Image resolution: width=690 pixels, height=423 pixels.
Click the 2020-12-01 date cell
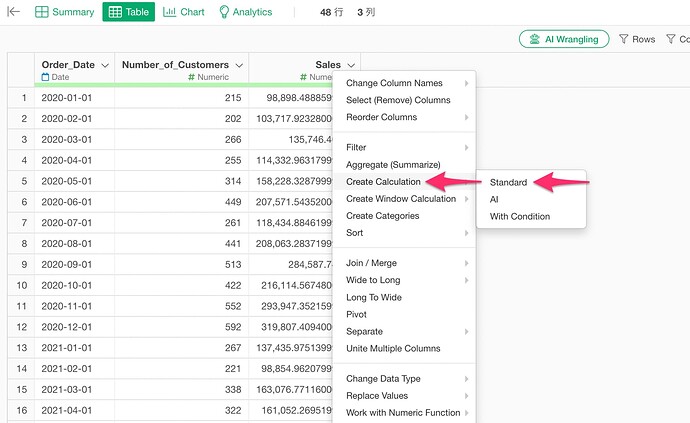(74, 327)
